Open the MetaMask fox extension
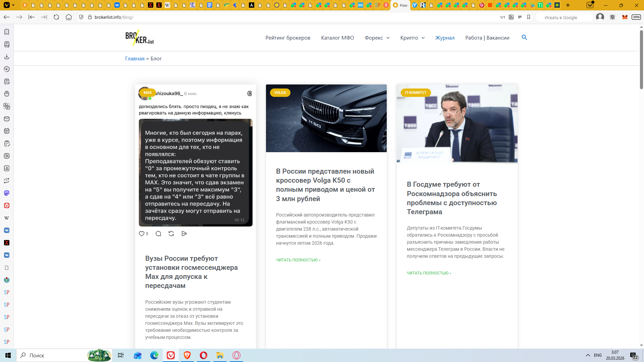 click(625, 17)
